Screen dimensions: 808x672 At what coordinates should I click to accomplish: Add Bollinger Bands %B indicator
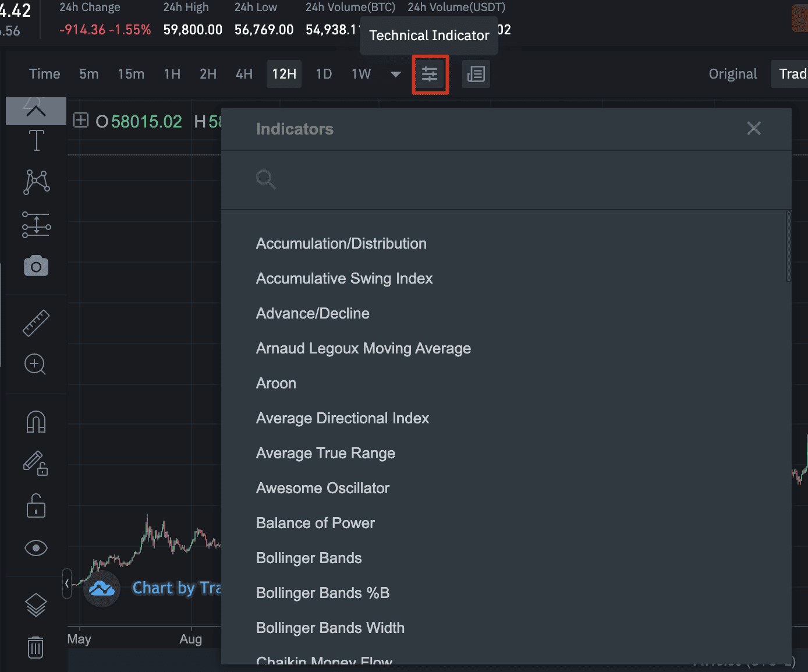(323, 593)
